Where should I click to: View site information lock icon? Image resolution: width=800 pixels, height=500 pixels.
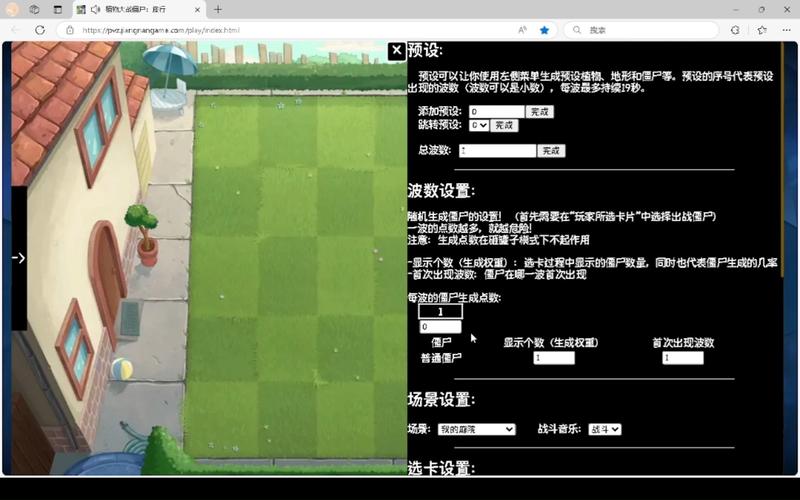pyautogui.click(x=70, y=30)
